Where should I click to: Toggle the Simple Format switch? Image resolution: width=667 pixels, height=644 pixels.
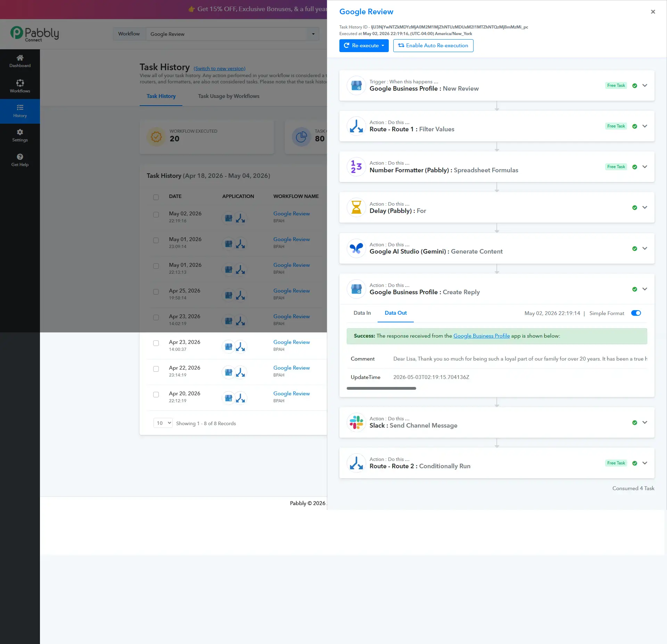tap(636, 313)
